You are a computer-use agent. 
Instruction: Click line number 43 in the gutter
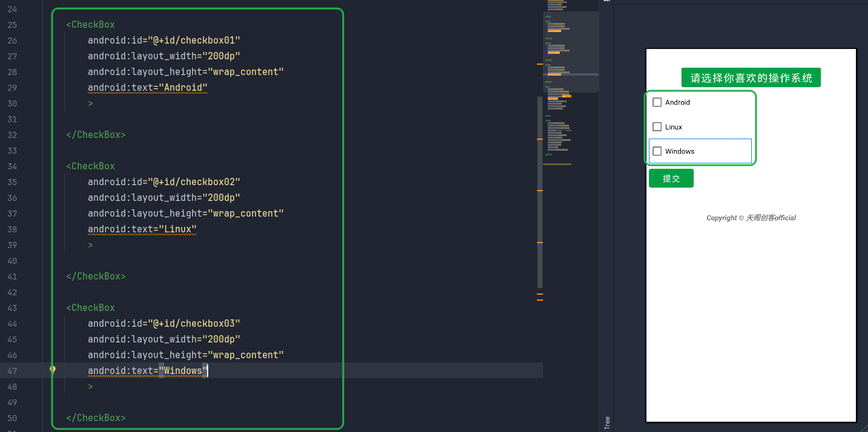(x=12, y=308)
